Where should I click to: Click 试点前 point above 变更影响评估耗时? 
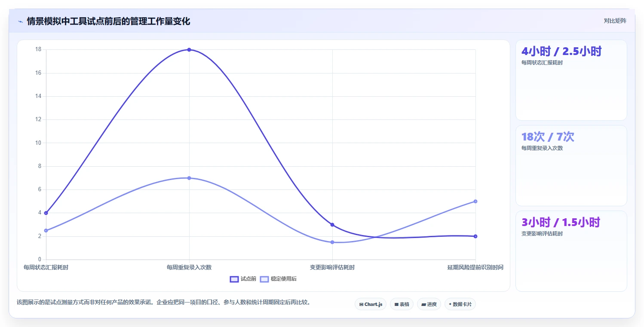pos(332,225)
